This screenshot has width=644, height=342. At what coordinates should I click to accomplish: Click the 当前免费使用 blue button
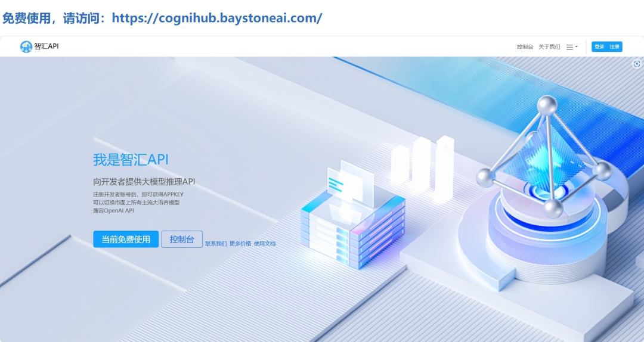pyautogui.click(x=126, y=240)
